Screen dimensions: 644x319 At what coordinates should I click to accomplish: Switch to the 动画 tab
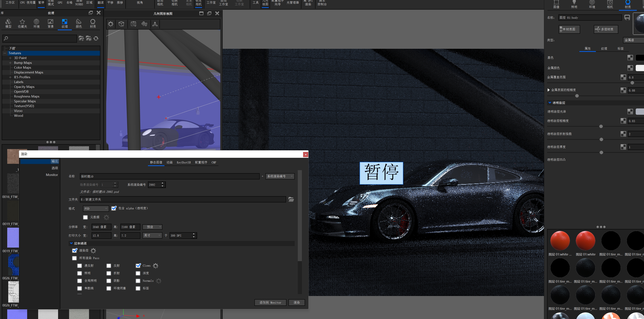click(169, 162)
